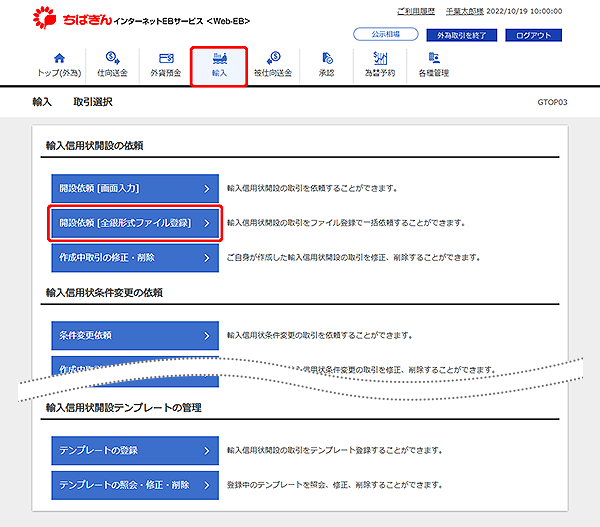Image resolution: width=600 pixels, height=527 pixels.
Task: Click the 輸入 ship icon
Action: (x=220, y=58)
